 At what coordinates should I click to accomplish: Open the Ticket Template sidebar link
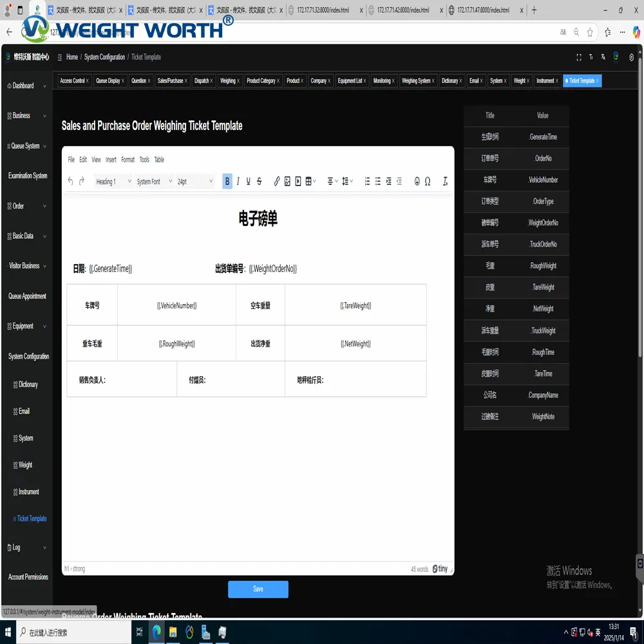point(30,518)
